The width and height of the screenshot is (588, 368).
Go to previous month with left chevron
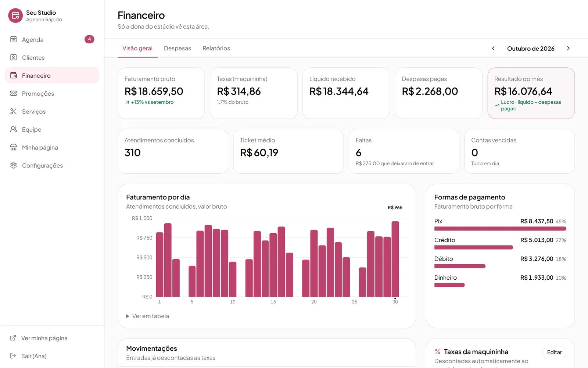(x=493, y=48)
